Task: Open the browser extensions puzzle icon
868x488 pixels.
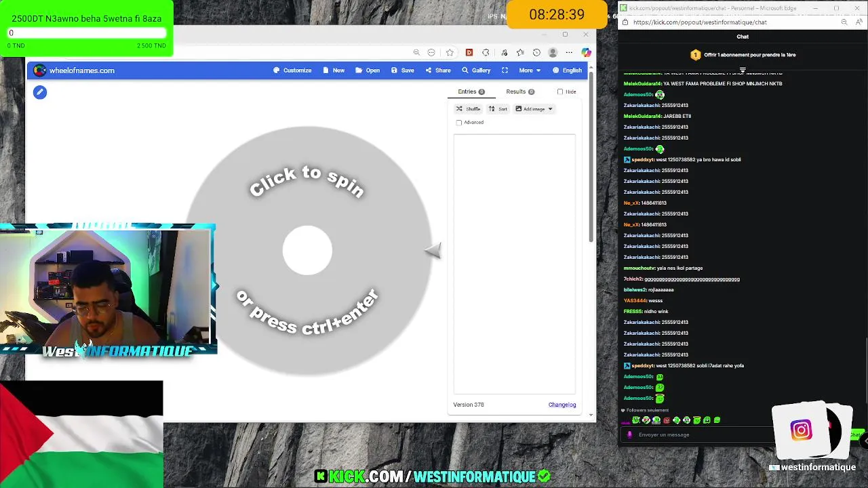Action: [486, 53]
